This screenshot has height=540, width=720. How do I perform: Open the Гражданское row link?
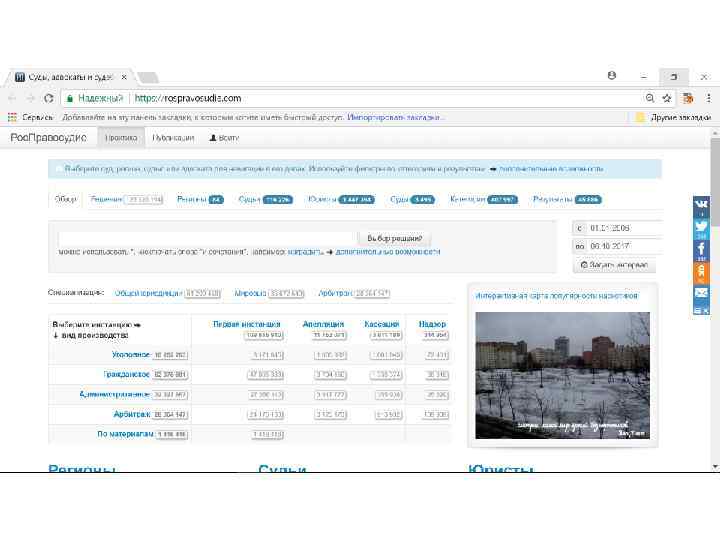click(x=127, y=374)
